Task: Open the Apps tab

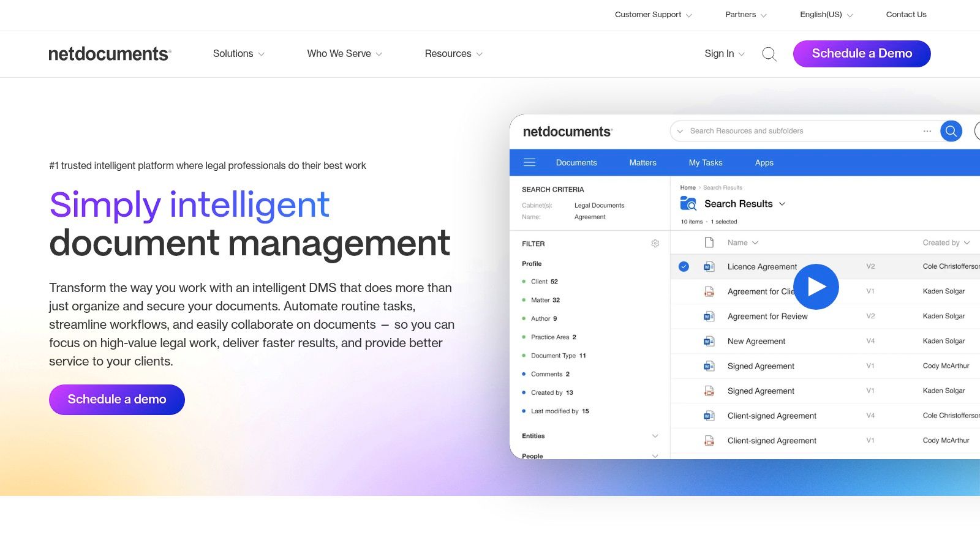Action: 764,163
